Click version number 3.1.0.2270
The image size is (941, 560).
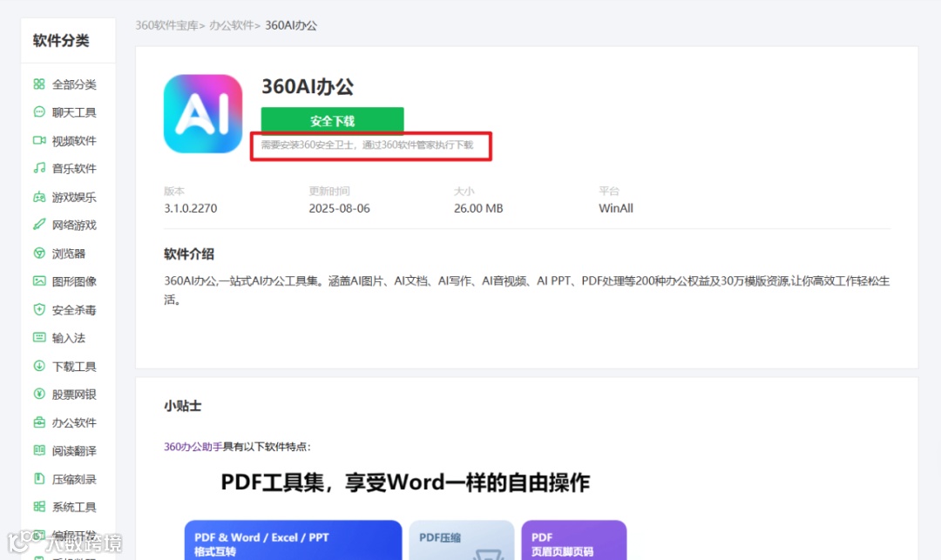[190, 208]
